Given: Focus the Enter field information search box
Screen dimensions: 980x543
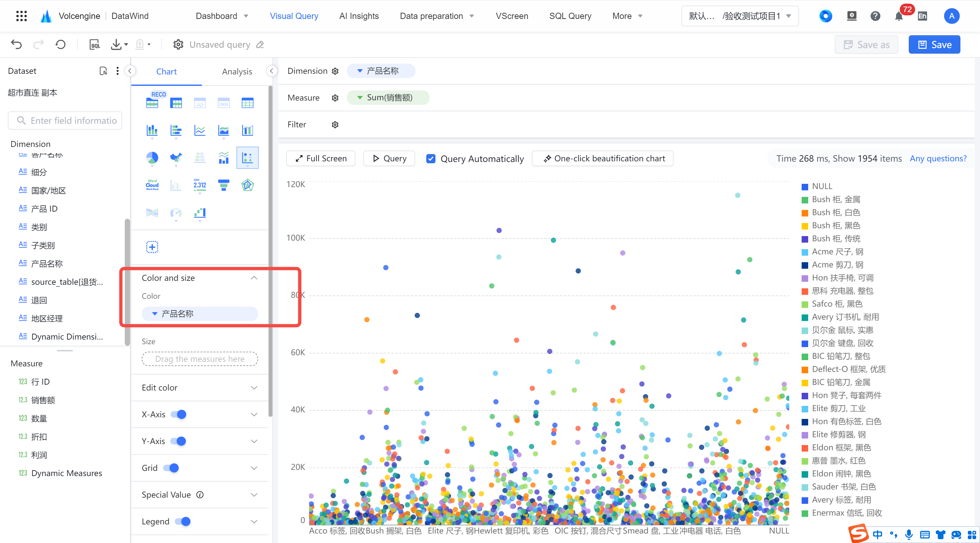Looking at the screenshot, I should (65, 120).
